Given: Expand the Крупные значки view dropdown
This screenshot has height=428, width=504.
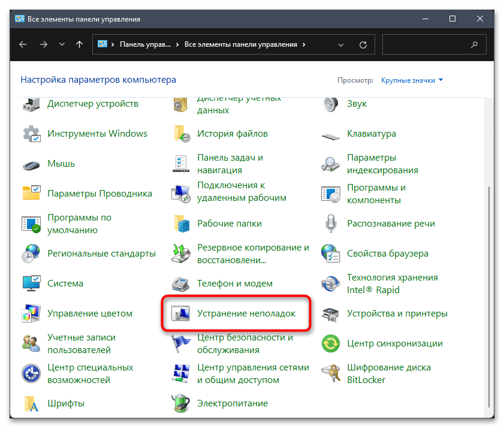Looking at the screenshot, I should tap(412, 80).
